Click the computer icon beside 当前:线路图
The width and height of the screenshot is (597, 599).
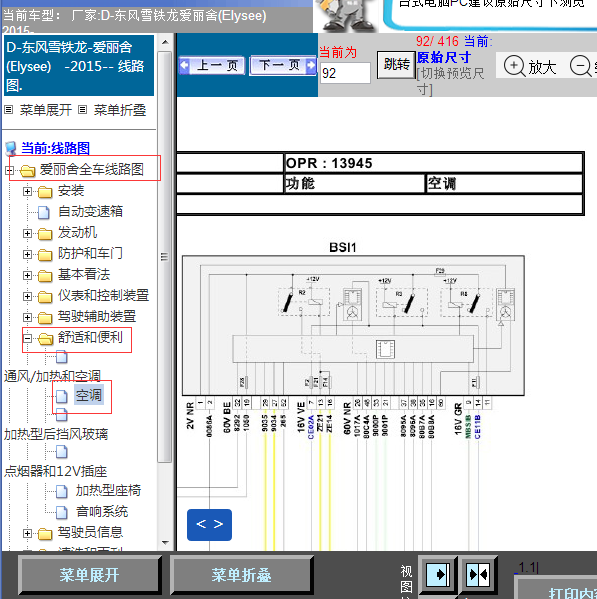(x=11, y=149)
